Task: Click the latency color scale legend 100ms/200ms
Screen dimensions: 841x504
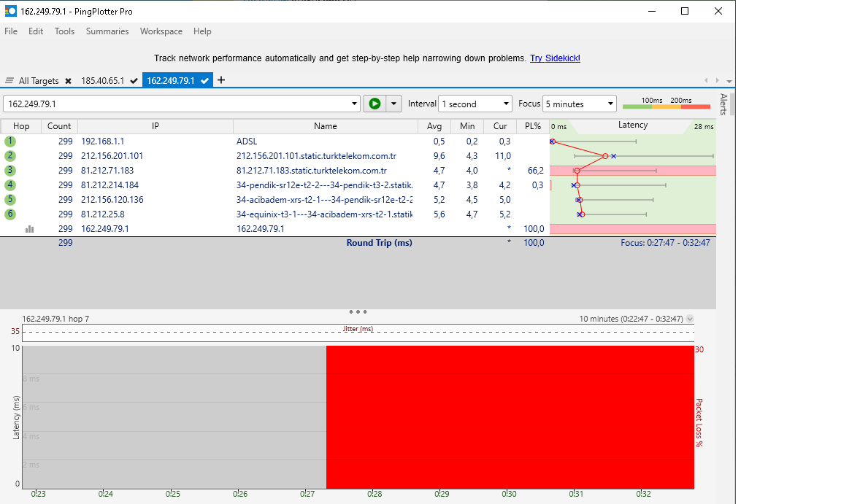Action: coord(667,103)
